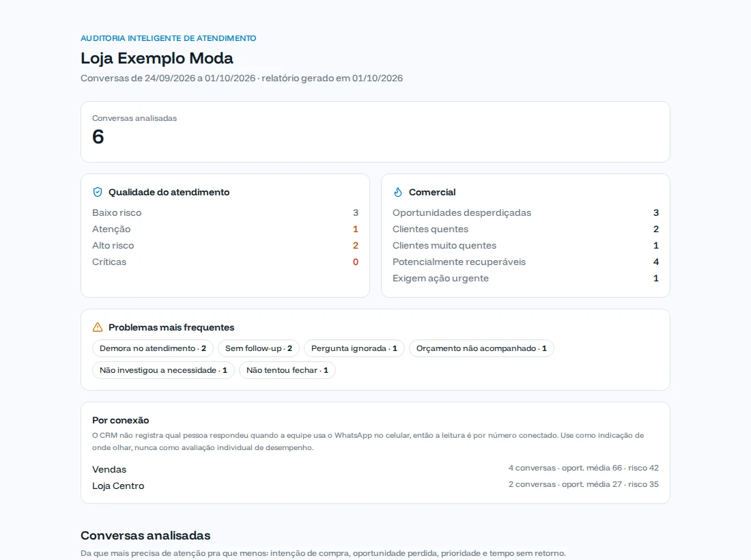Click the 'Clientes quentes' row label

[x=430, y=229]
